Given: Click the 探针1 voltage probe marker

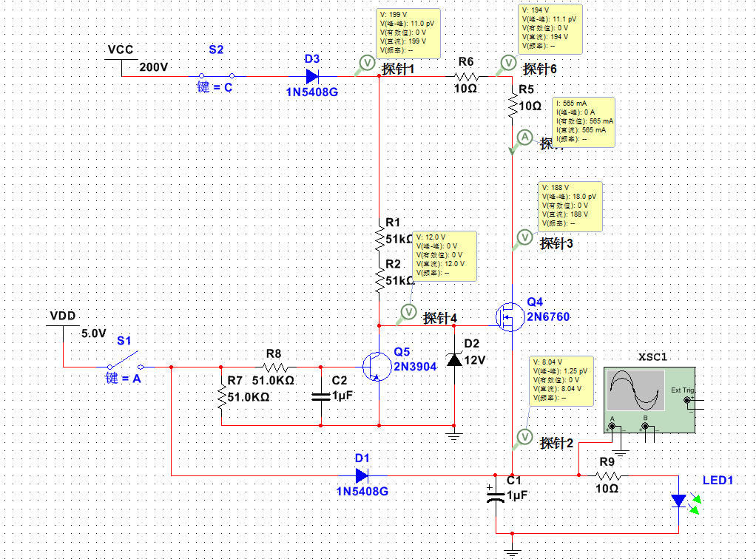Looking at the screenshot, I should [368, 63].
